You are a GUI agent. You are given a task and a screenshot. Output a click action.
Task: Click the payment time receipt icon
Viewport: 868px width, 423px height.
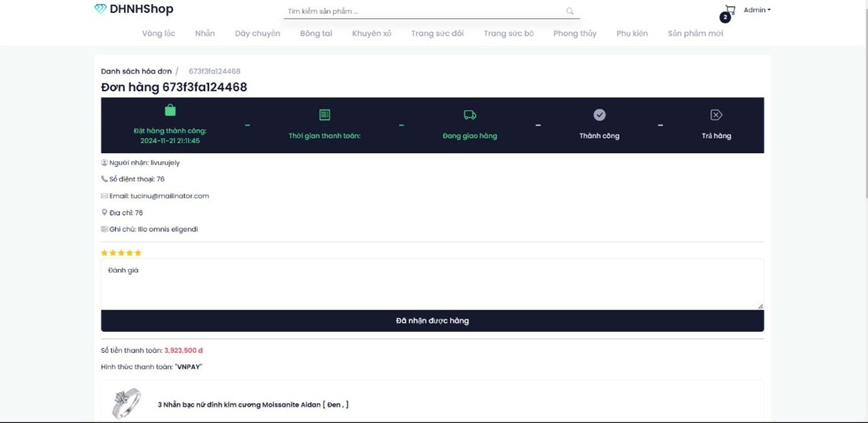pyautogui.click(x=325, y=115)
